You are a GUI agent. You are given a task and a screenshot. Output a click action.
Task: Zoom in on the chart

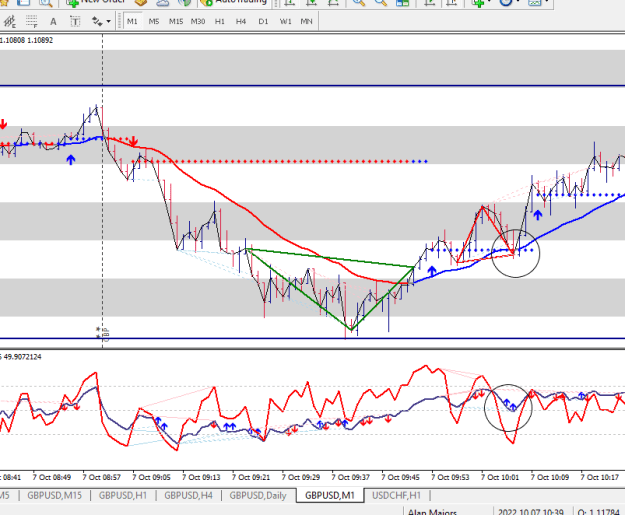[359, 3]
